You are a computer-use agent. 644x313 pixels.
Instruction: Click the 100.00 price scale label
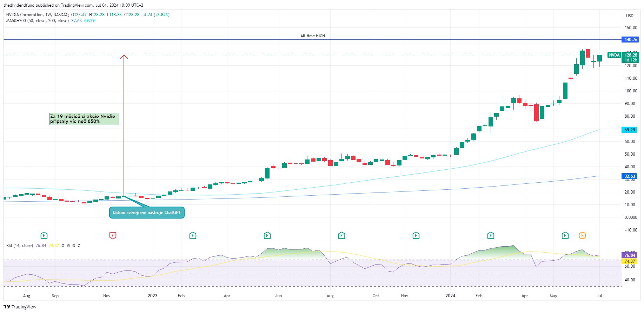[631, 91]
